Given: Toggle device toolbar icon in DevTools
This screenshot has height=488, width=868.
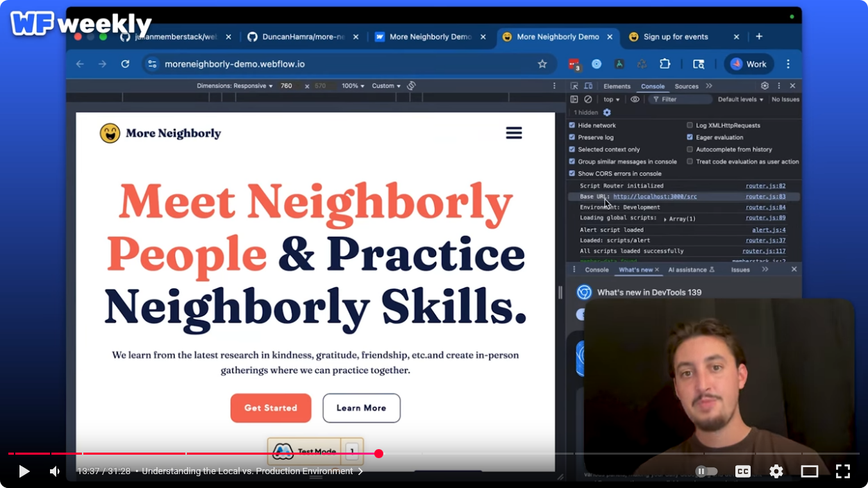Looking at the screenshot, I should [588, 86].
